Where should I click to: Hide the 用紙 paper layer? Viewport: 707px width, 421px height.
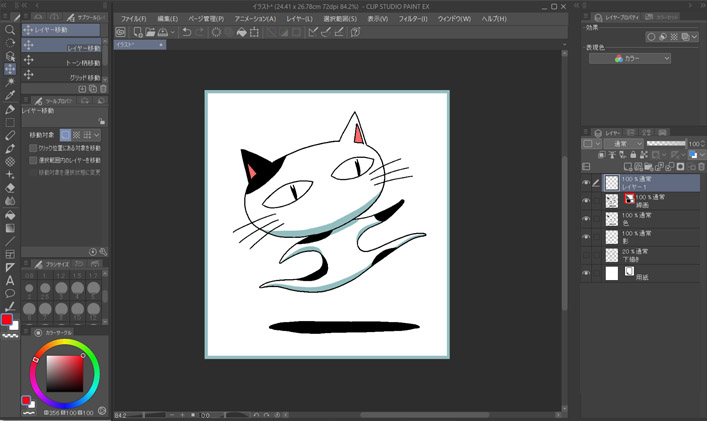(x=587, y=273)
